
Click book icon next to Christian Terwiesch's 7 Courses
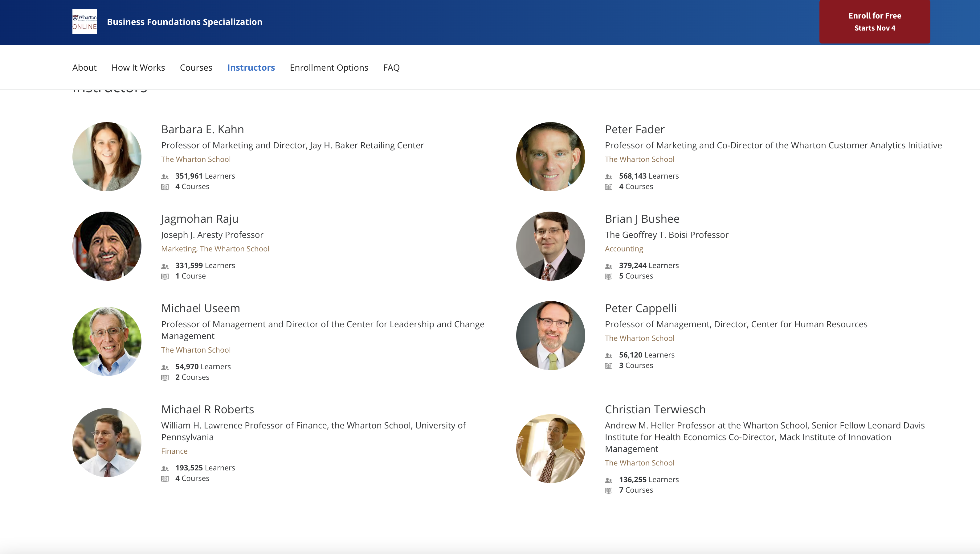tap(609, 490)
